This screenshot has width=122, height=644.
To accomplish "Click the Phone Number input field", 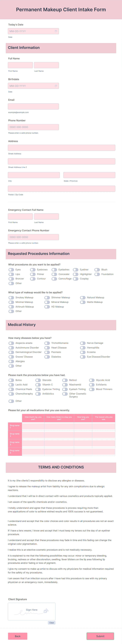I will (x=33, y=127).
